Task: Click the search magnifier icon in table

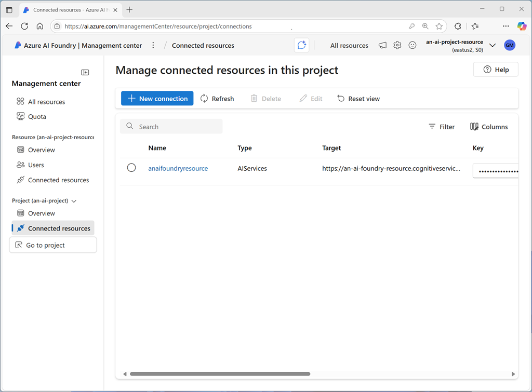Action: click(x=129, y=126)
